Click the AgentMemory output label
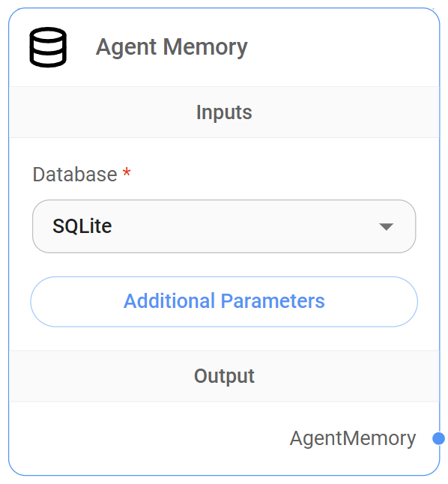448x484 pixels. coord(353,438)
